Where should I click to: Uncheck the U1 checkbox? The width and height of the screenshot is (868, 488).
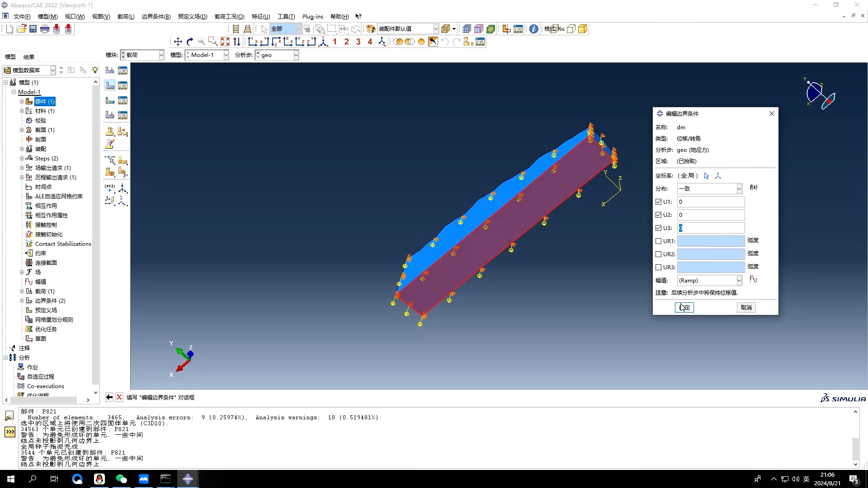point(659,202)
